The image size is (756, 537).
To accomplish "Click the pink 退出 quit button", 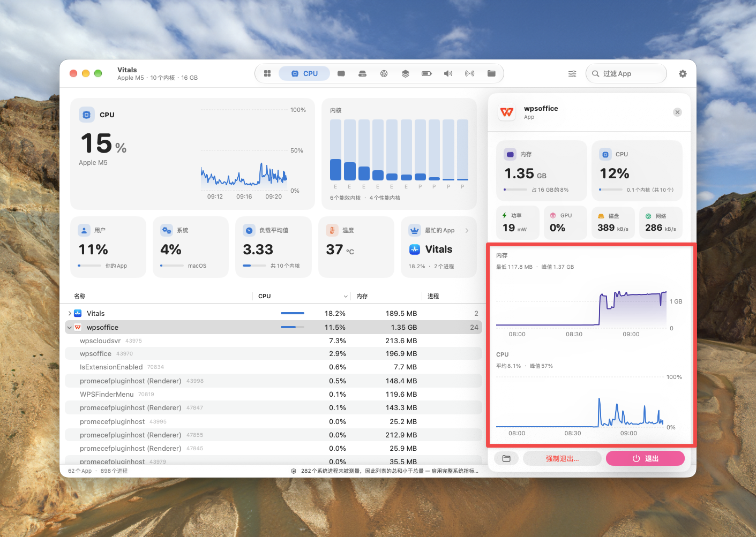I will click(x=645, y=458).
